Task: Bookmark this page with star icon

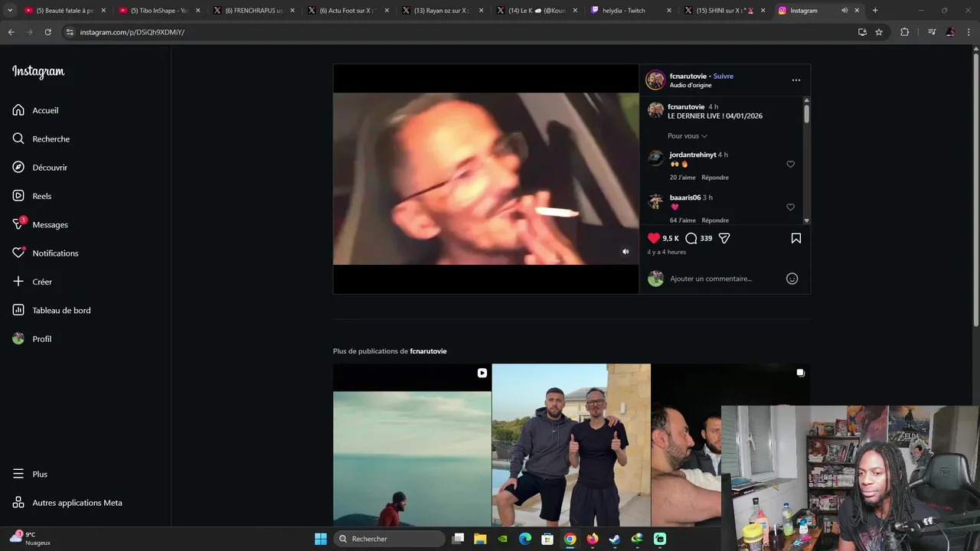Action: coord(879,32)
